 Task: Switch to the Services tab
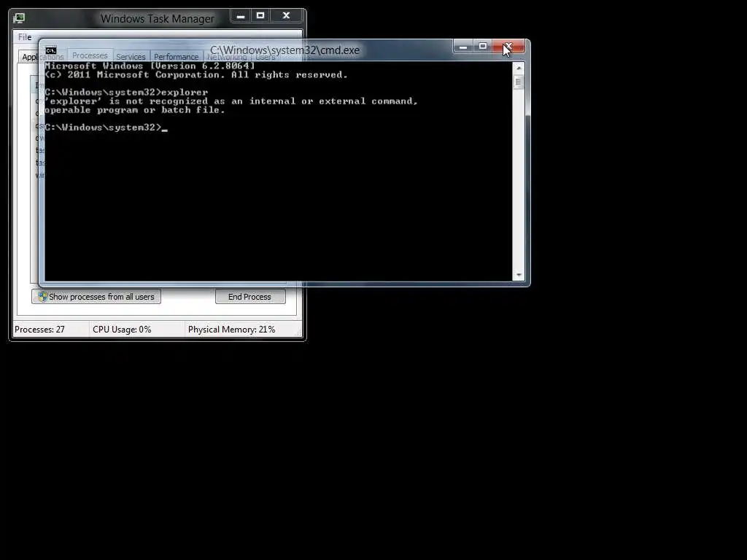tap(131, 57)
